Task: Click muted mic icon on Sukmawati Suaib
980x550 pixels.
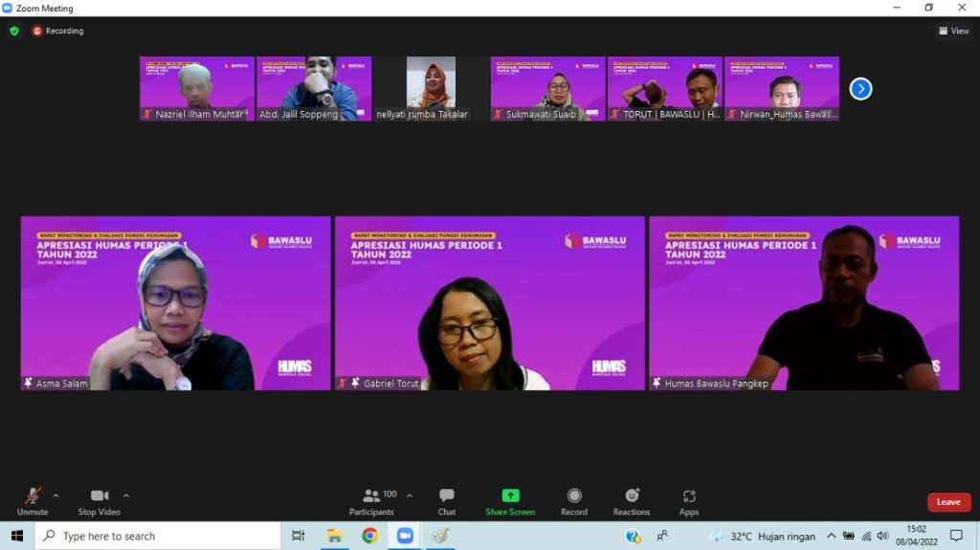Action: pos(498,114)
